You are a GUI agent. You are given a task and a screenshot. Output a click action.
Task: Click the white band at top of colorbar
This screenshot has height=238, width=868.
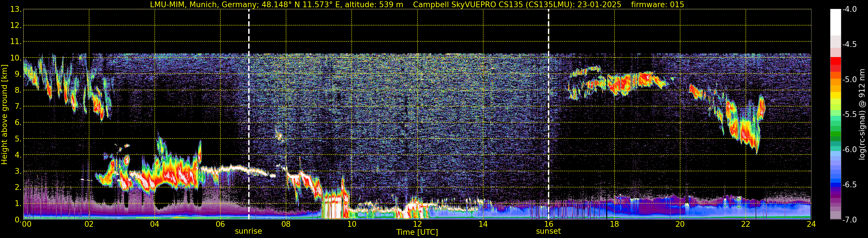click(x=835, y=22)
